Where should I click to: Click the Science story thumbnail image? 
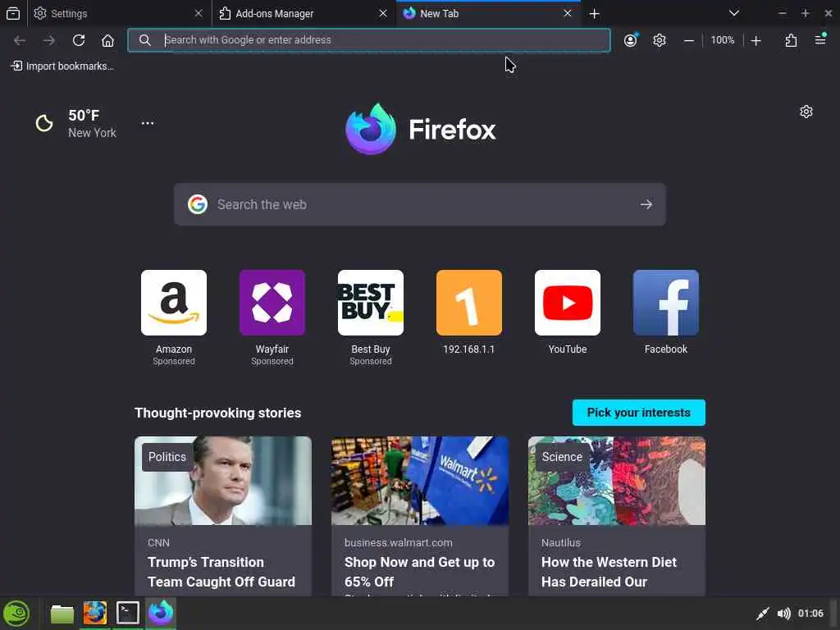(617, 481)
